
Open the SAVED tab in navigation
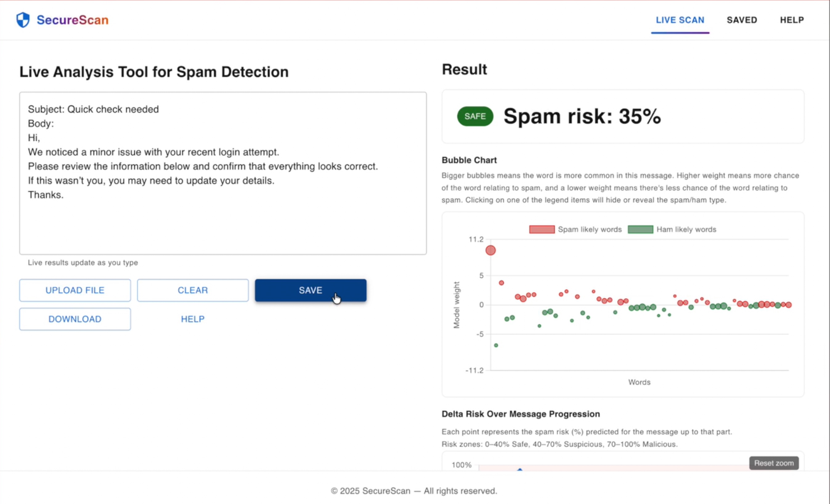coord(742,20)
